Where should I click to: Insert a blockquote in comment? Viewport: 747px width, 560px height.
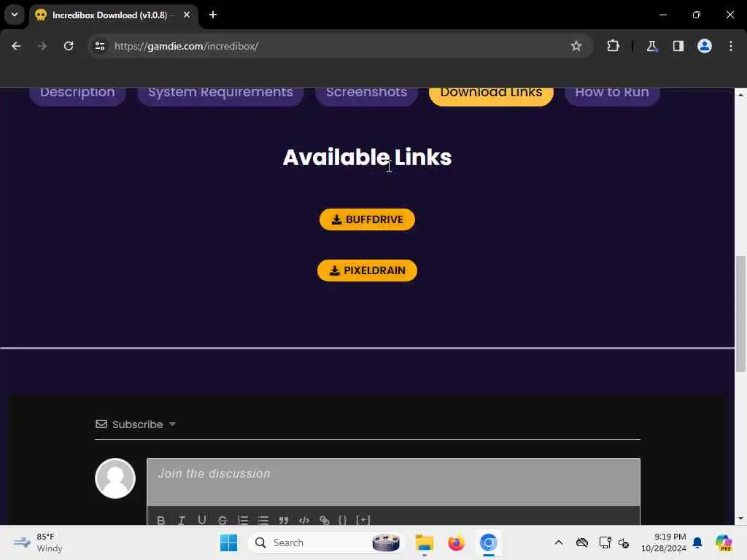(284, 520)
